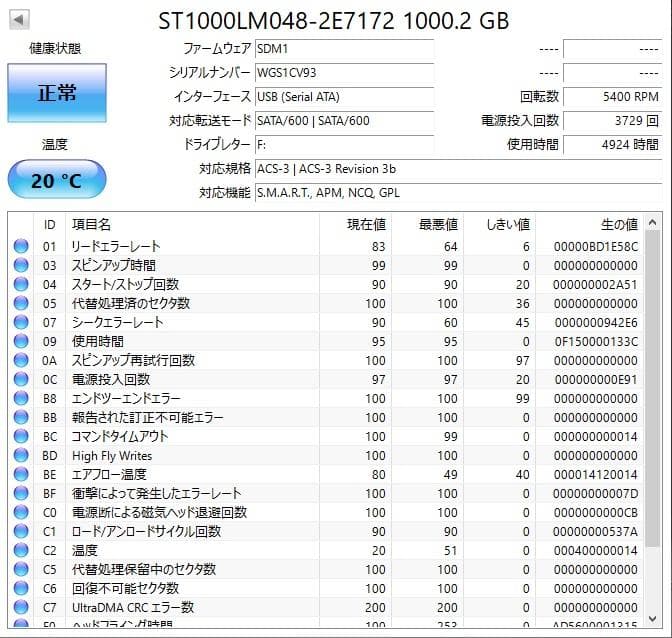Click the インターフェース field USB (Serial ATA)
Viewport: 672px width, 638px height.
point(345,97)
